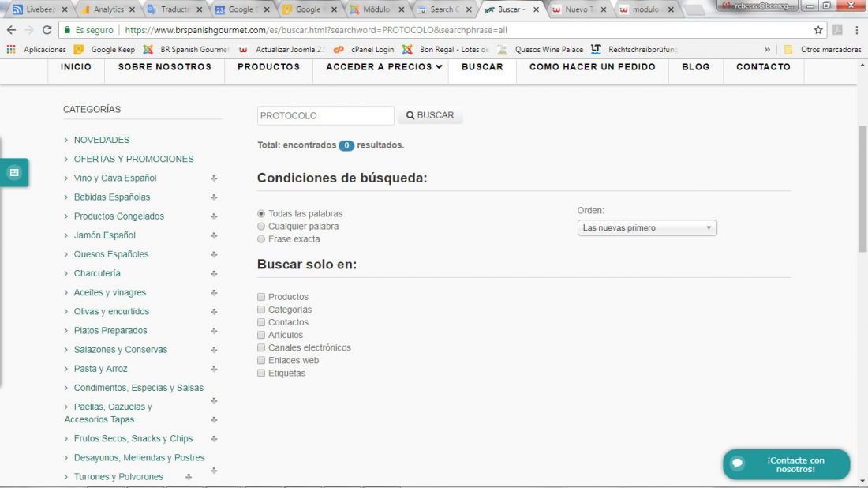868x488 pixels.
Task: Open the COMO HACER UN PEDIDO menu item
Action: [593, 67]
